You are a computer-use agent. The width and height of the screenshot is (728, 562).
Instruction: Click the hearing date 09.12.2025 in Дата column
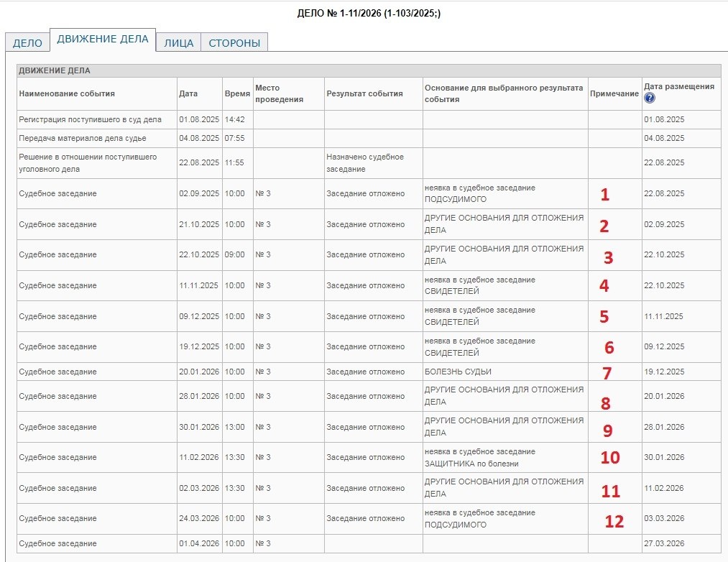point(199,316)
